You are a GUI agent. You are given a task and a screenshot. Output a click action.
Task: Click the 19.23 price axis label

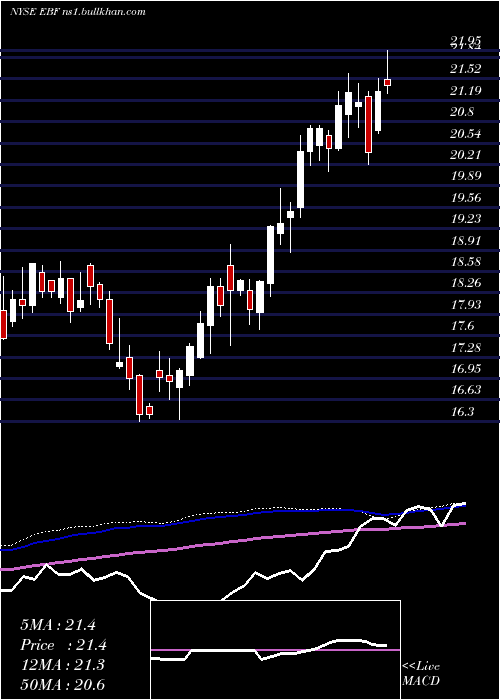[x=466, y=218]
